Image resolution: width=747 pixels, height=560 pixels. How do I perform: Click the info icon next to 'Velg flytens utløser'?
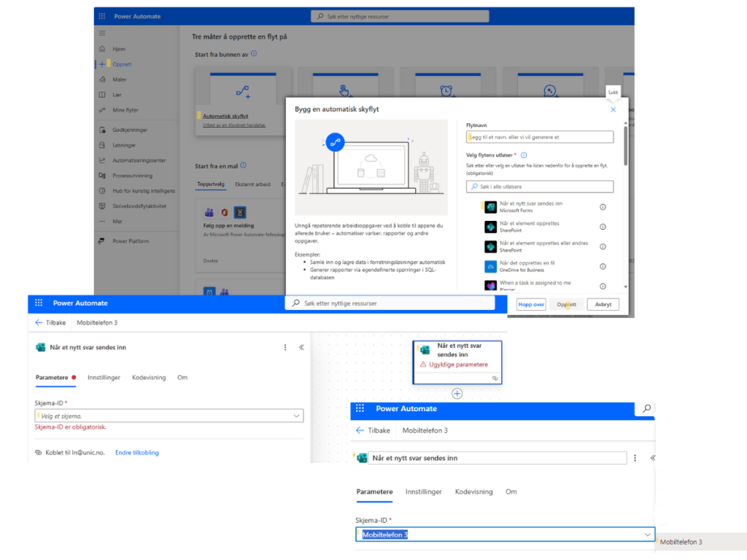524,155
